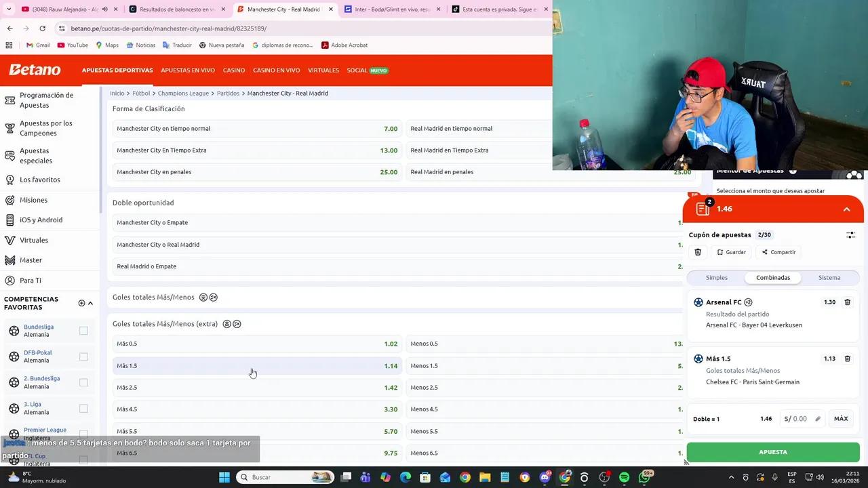This screenshot has height=488, width=868.
Task: Open Apuestas especiales sidebar icon
Action: click(x=10, y=156)
